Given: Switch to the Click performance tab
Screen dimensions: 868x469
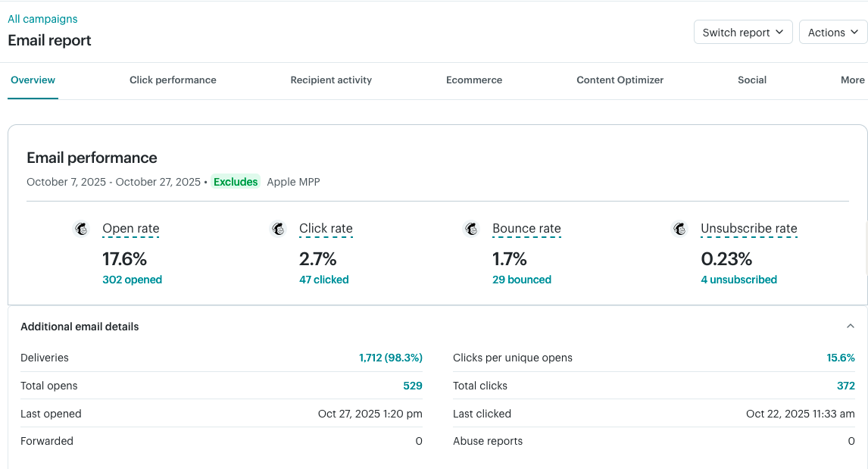Looking at the screenshot, I should (x=173, y=80).
